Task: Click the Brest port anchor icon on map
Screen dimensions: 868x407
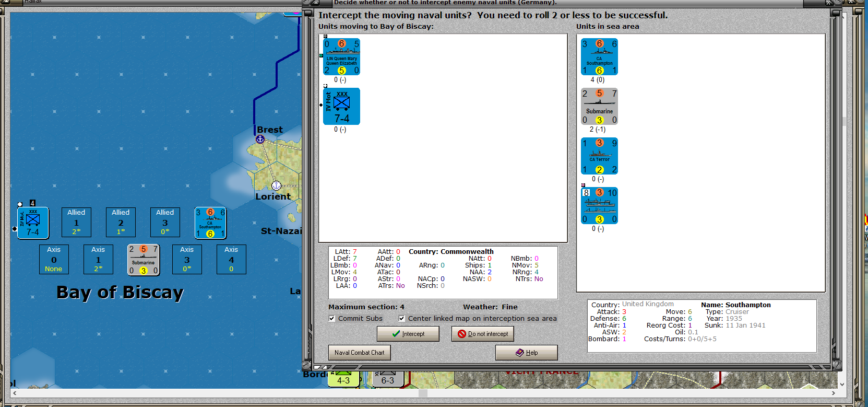Action: (x=260, y=139)
